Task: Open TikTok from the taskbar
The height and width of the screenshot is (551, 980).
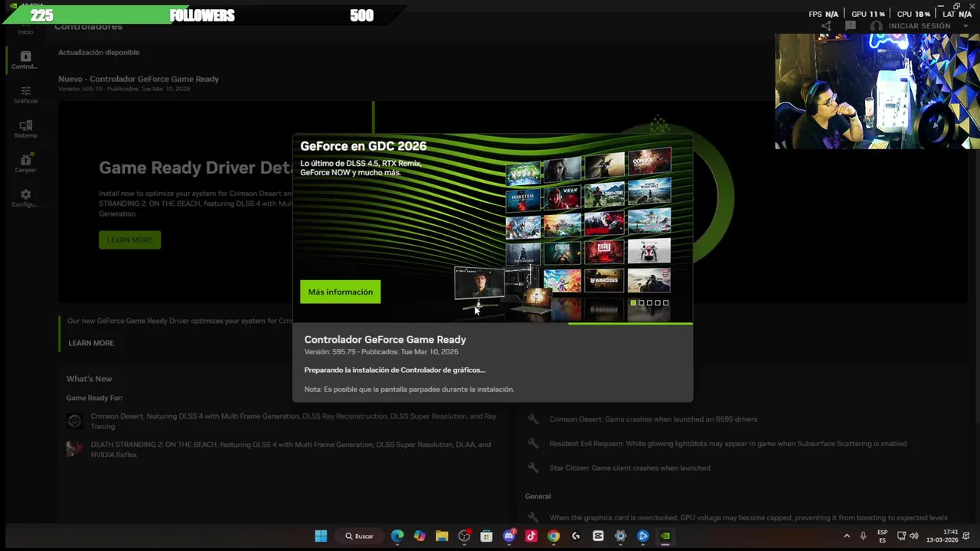Action: point(531,536)
